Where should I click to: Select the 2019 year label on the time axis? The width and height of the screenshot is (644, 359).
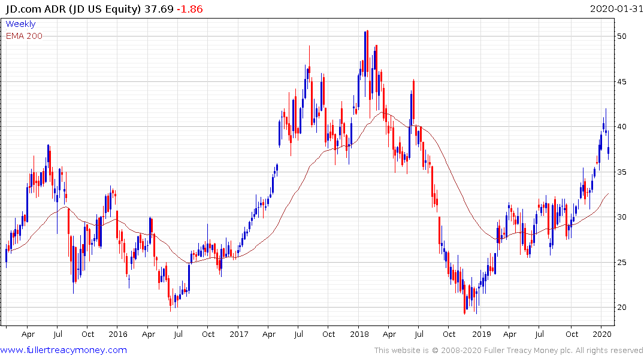point(482,334)
